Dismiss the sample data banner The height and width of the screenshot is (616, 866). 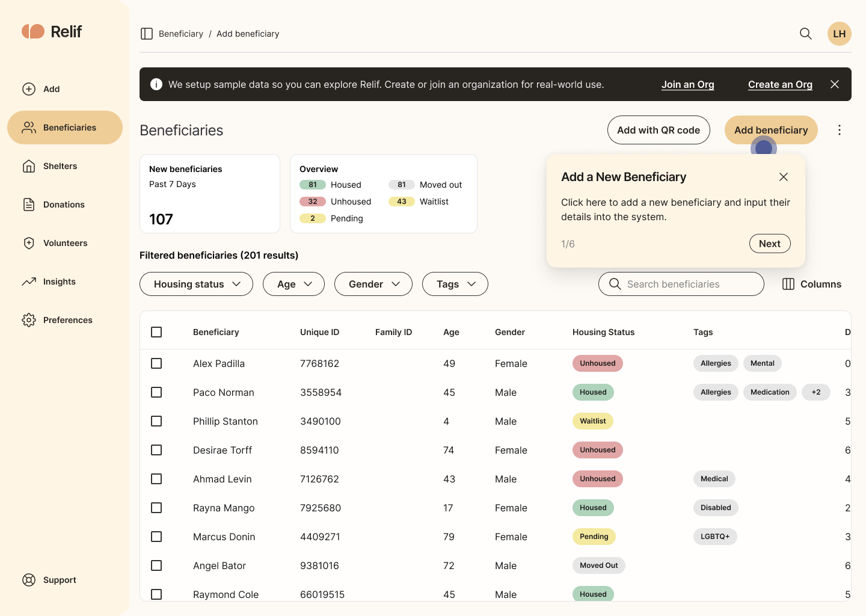point(835,84)
